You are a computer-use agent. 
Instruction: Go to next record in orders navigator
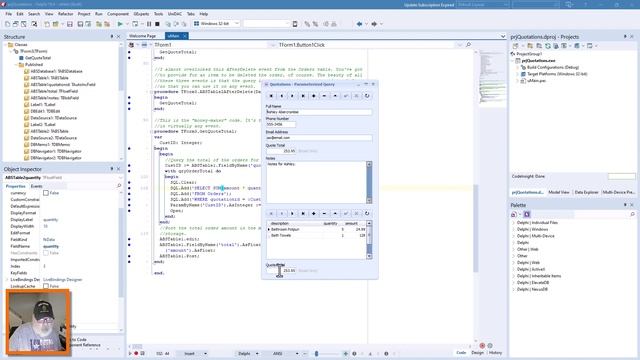coord(292,213)
